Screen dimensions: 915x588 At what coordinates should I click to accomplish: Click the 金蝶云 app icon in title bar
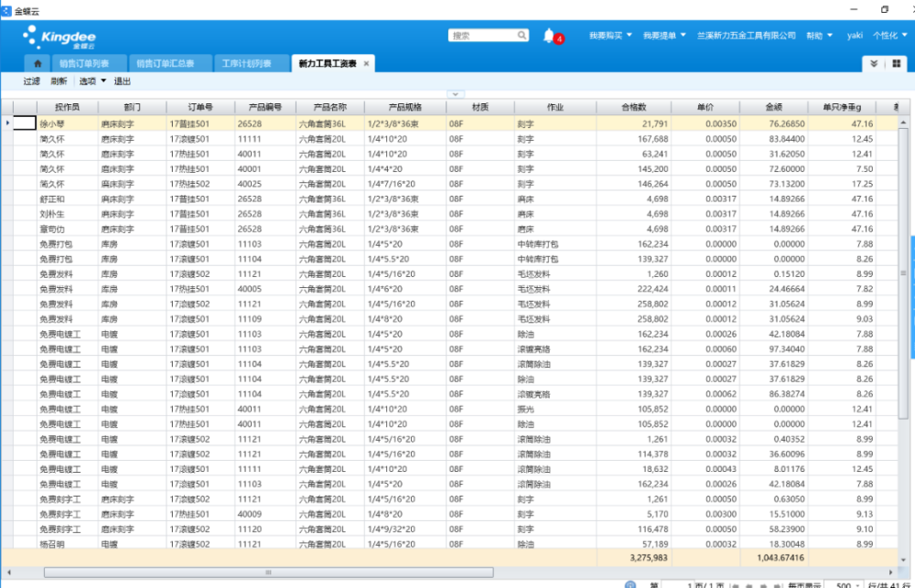pos(7,9)
